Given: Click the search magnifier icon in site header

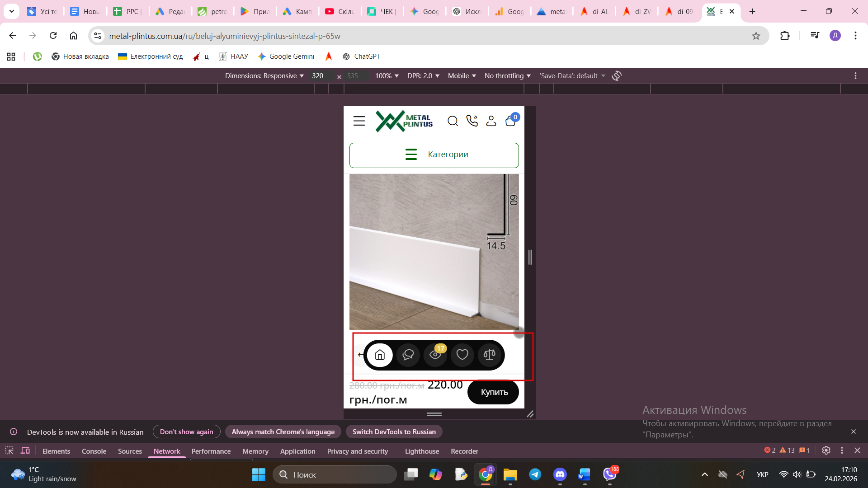Looking at the screenshot, I should pyautogui.click(x=453, y=121).
